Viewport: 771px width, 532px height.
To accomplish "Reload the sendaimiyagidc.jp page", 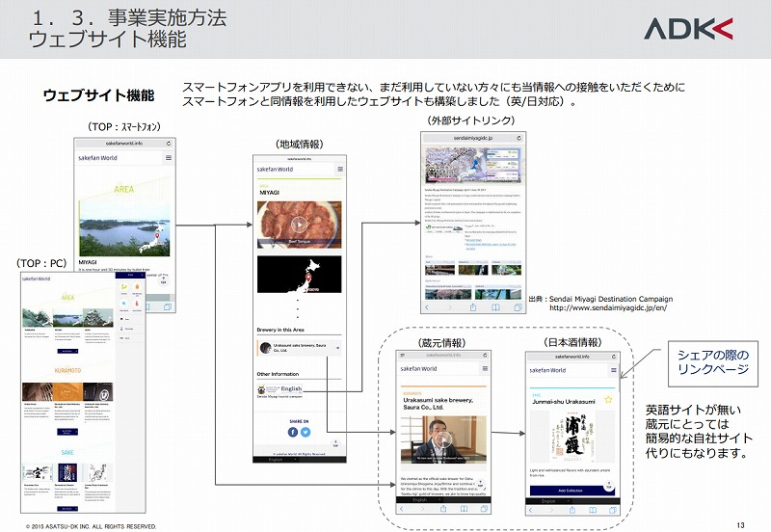I will (x=518, y=139).
